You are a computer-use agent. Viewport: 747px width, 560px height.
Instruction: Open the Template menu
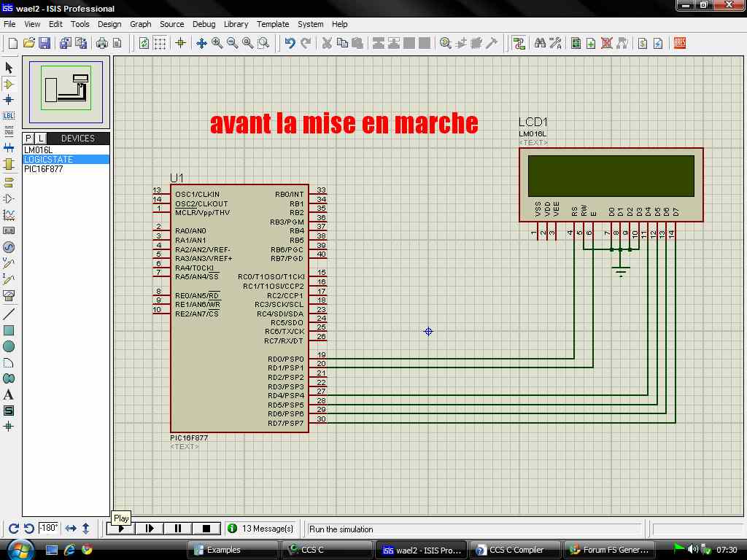pyautogui.click(x=273, y=24)
